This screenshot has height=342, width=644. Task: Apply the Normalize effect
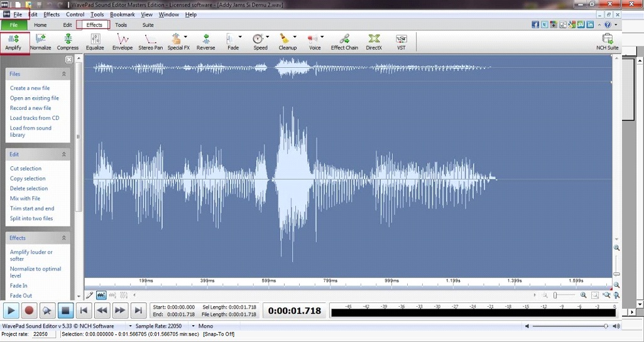41,43
